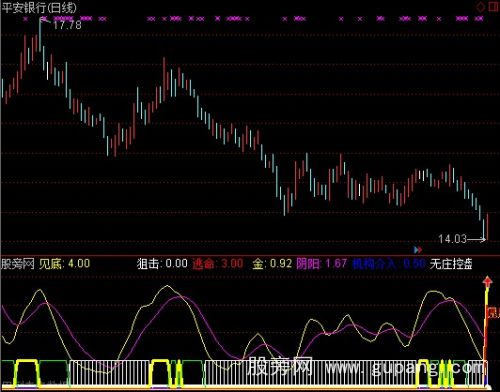Select the 金: 0.92 indicator value
The width and height of the screenshot is (500, 392).
click(x=272, y=264)
